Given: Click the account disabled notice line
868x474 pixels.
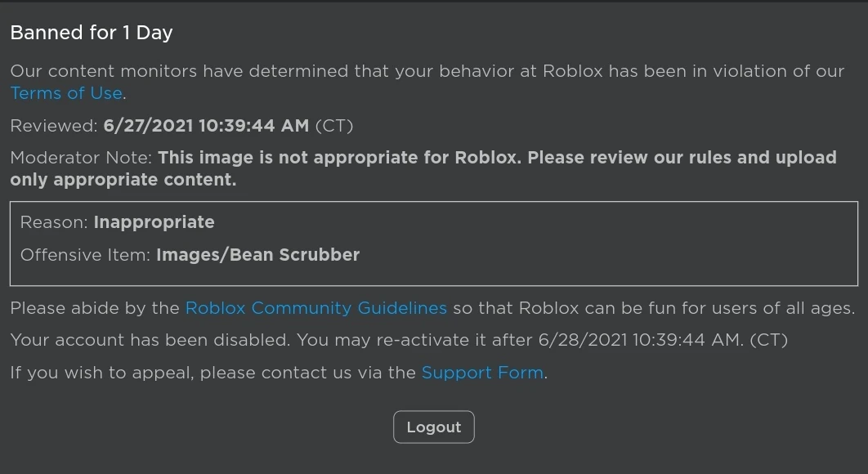Looking at the screenshot, I should (x=400, y=339).
